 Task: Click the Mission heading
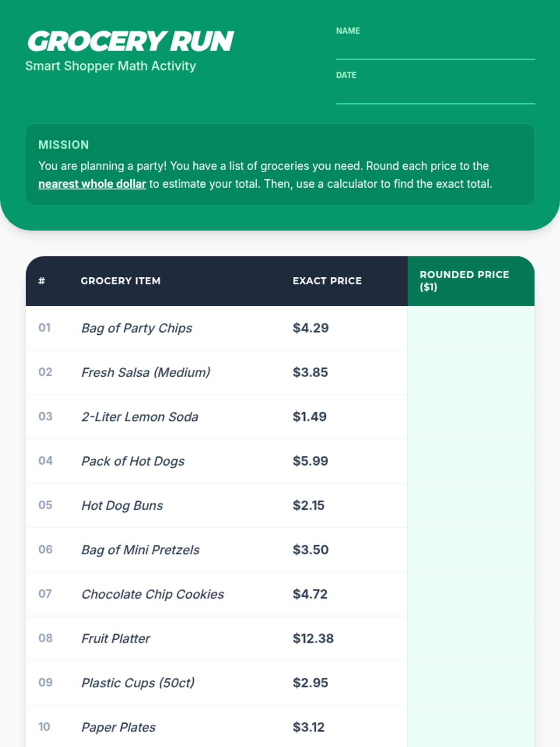[63, 145]
